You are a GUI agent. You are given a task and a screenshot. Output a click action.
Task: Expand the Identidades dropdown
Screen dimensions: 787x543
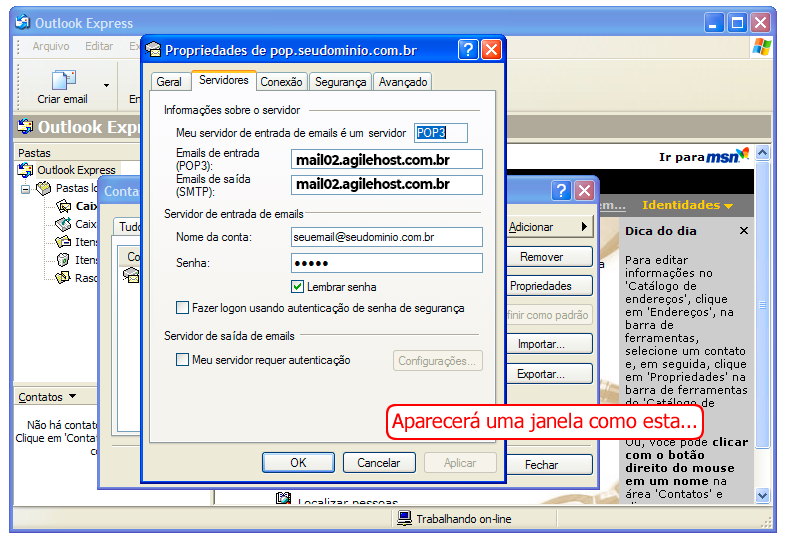[x=687, y=205]
